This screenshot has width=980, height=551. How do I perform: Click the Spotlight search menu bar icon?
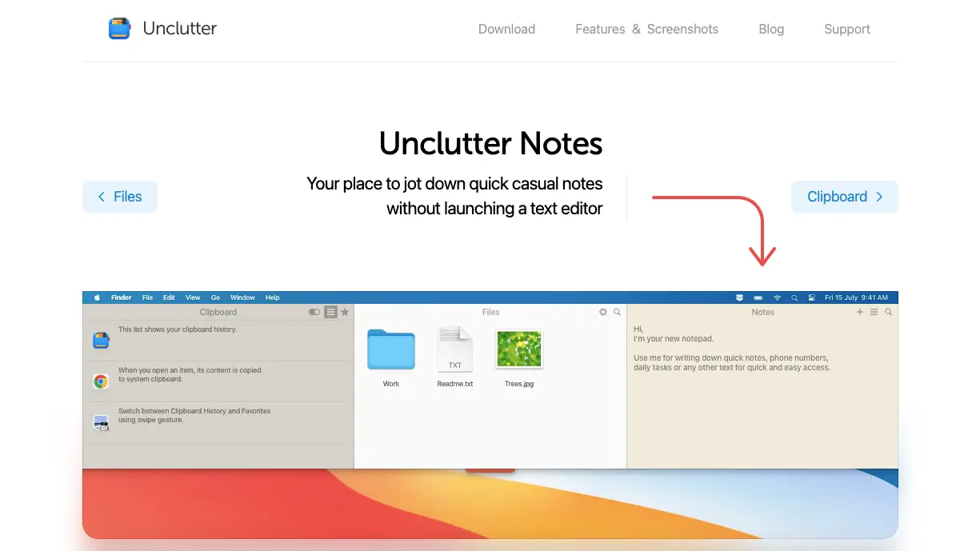pyautogui.click(x=794, y=297)
